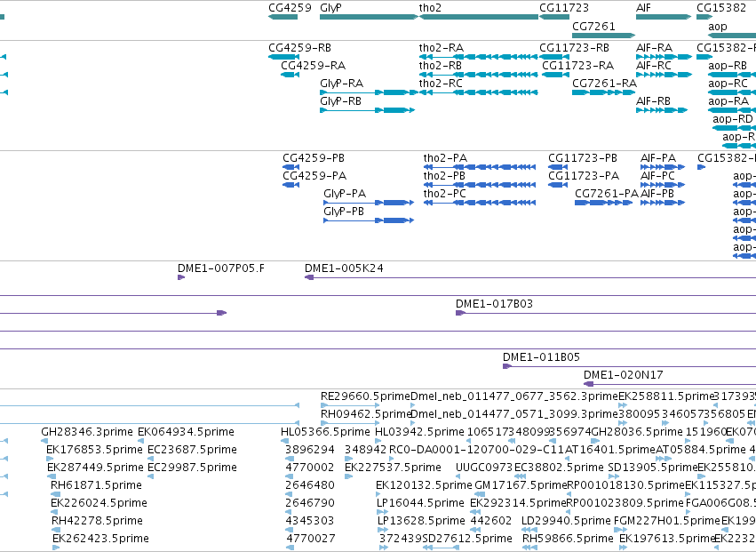Screen dimensions: 756x552
Task: Open the LP16044.5prime EST label
Action: 420,503
